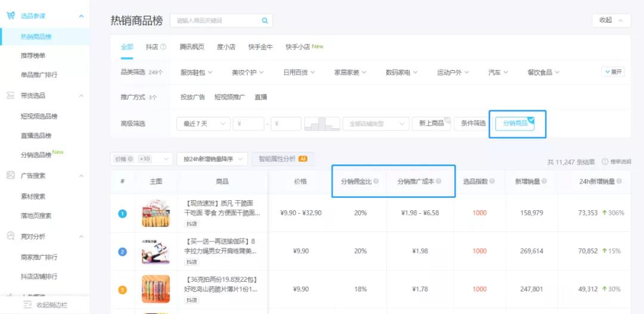The width and height of the screenshot is (644, 314).
Task: Click info icon next to 分销推广成本
Action: coord(438,181)
